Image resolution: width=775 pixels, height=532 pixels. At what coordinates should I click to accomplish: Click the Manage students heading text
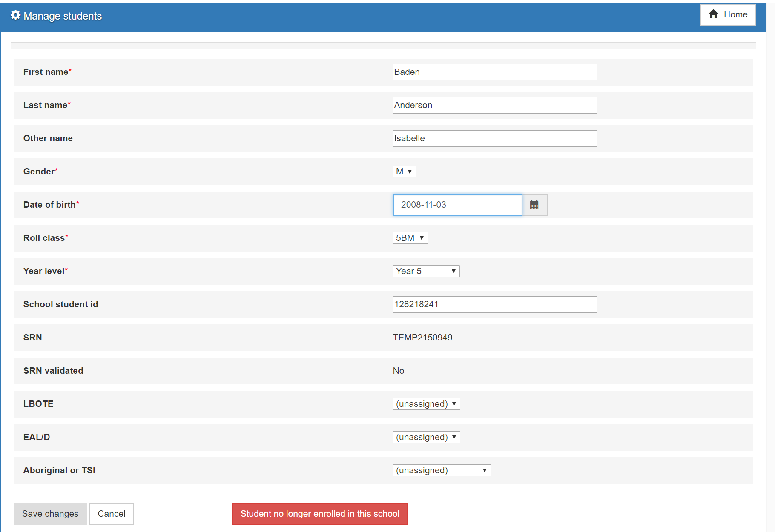coord(63,16)
